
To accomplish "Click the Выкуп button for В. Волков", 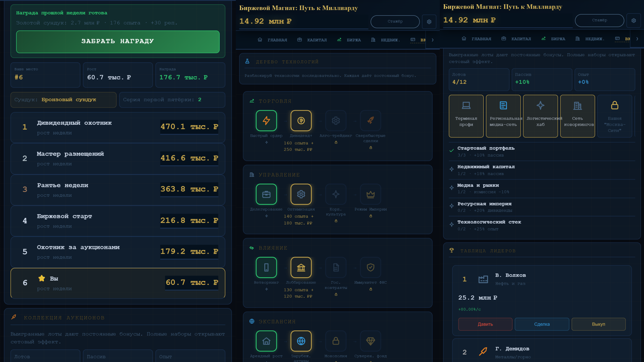I will tap(598, 324).
